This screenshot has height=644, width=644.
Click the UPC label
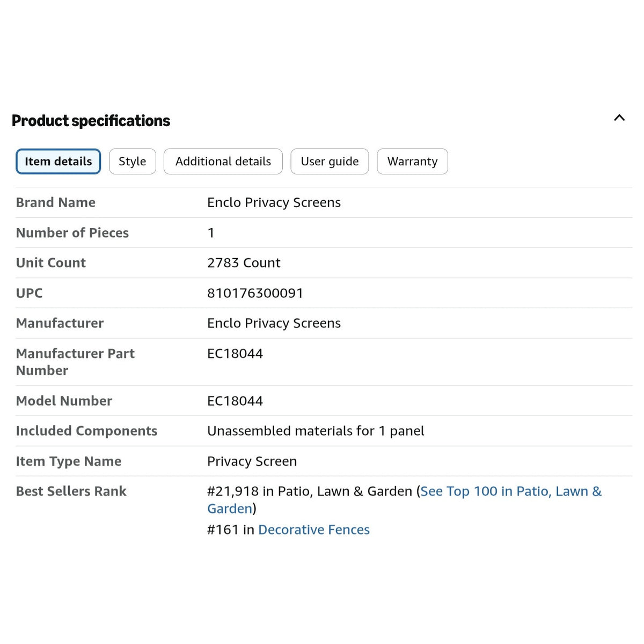click(x=29, y=293)
